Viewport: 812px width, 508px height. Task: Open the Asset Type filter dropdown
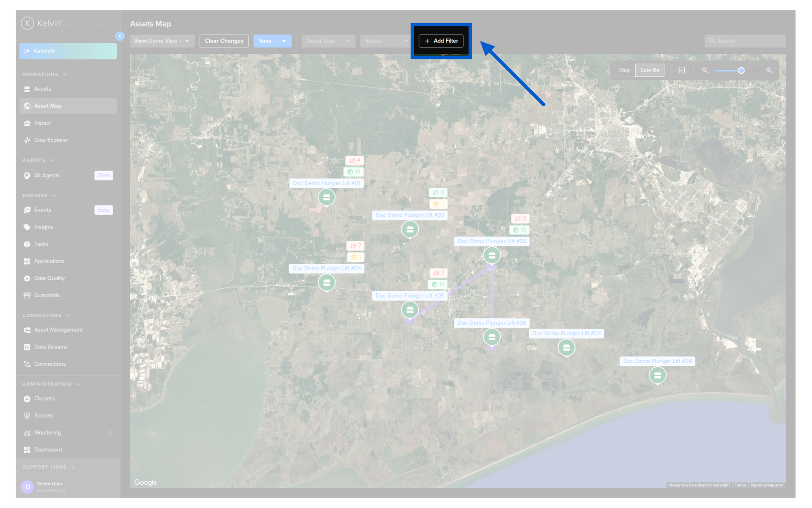[328, 41]
